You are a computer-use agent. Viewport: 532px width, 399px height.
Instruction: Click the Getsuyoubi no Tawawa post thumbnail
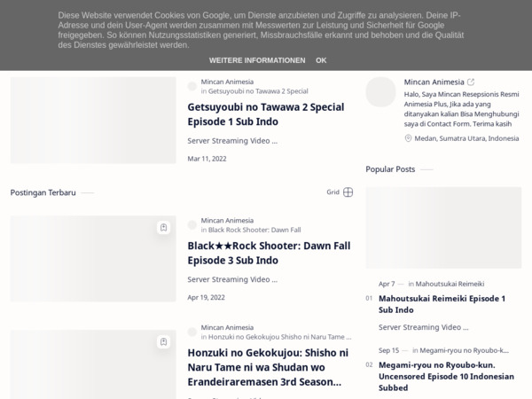click(93, 120)
